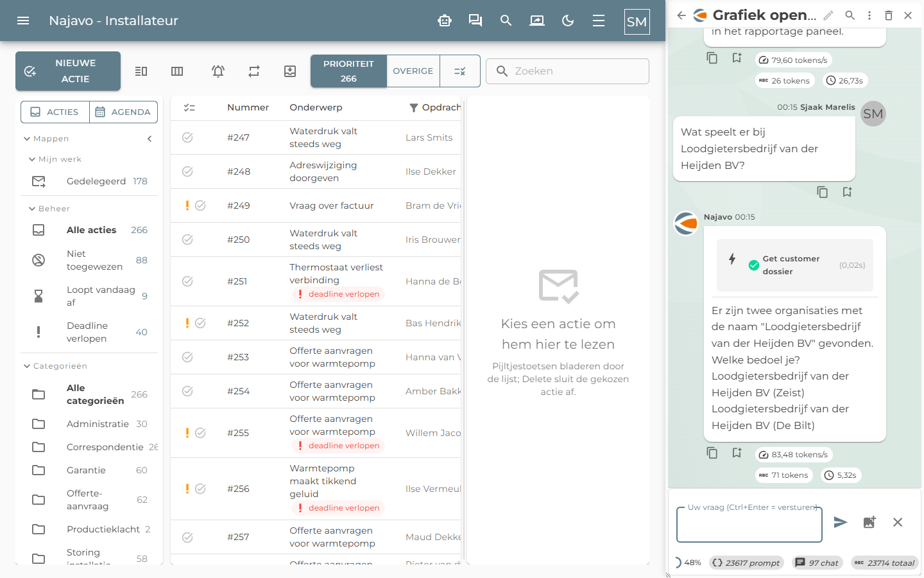This screenshot has width=924, height=578.
Task: Mark action #257 as complete
Action: click(x=187, y=537)
